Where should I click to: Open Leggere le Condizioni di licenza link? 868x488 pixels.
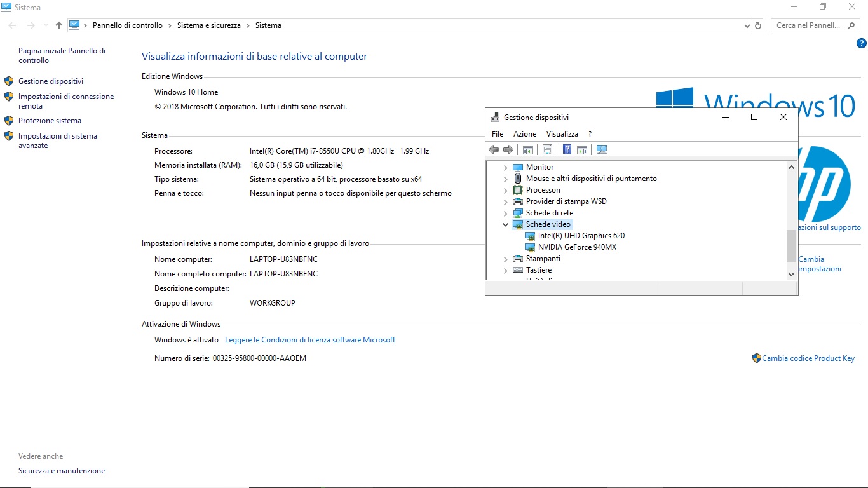pyautogui.click(x=310, y=340)
